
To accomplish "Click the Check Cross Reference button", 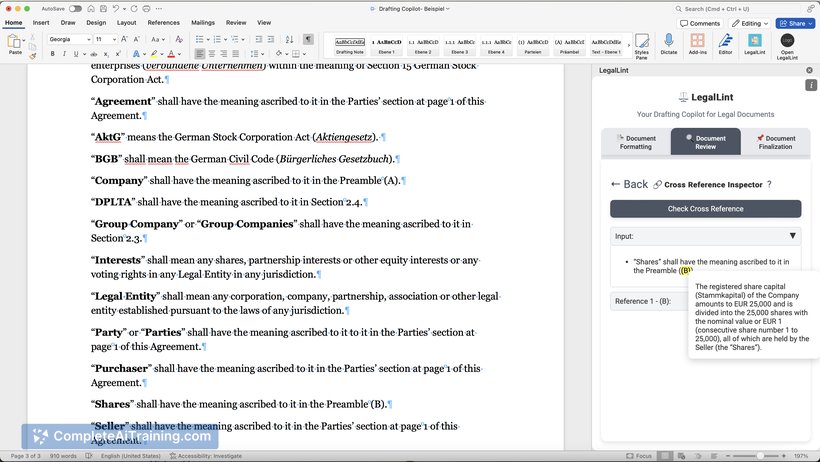I will [x=705, y=209].
